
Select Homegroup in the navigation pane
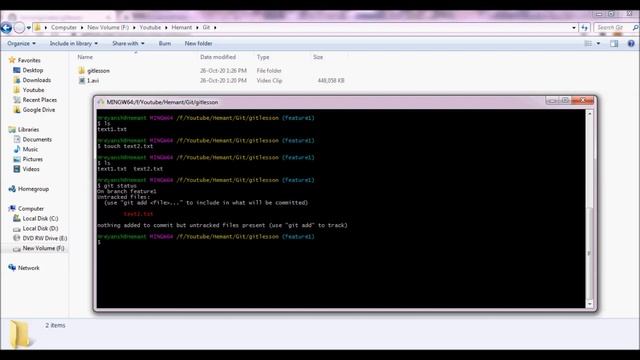click(x=29, y=189)
